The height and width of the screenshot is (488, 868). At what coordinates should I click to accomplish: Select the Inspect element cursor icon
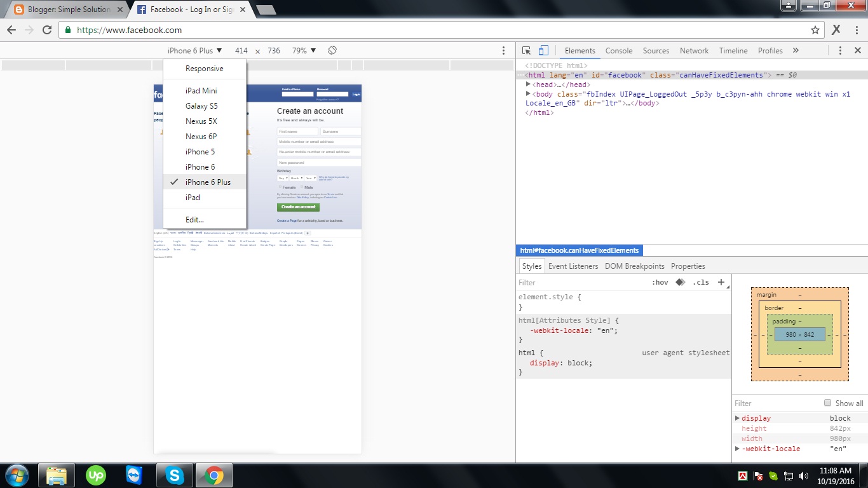pyautogui.click(x=526, y=50)
